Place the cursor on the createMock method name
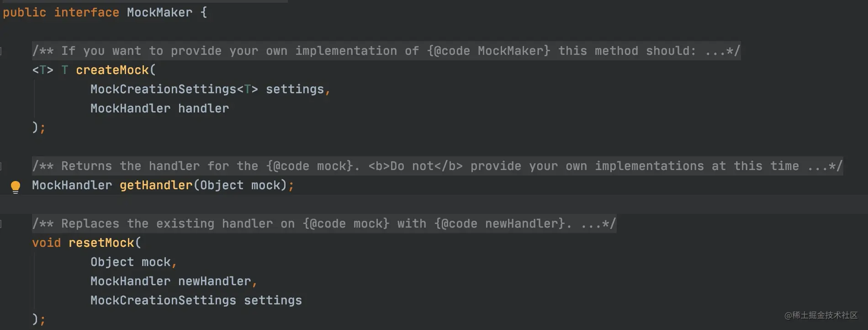Screen dimensions: 868x330 [x=112, y=70]
